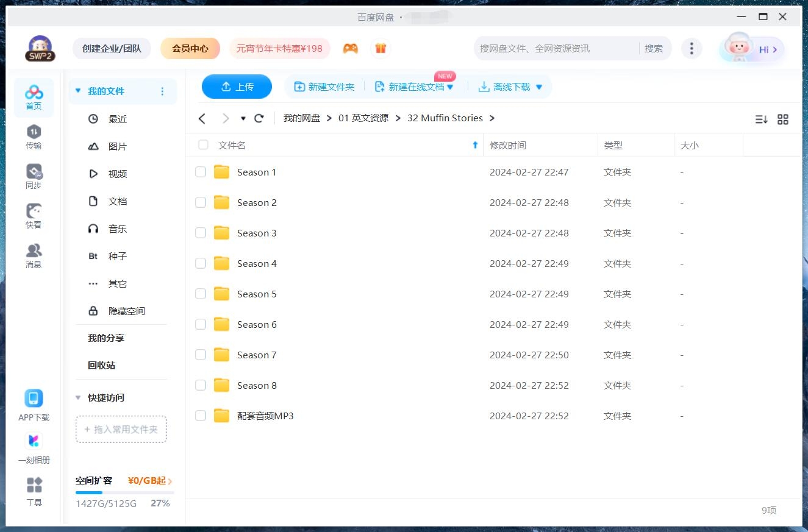Select the 同步 sync feature
Viewport: 808px width, 532px height.
coord(34,176)
